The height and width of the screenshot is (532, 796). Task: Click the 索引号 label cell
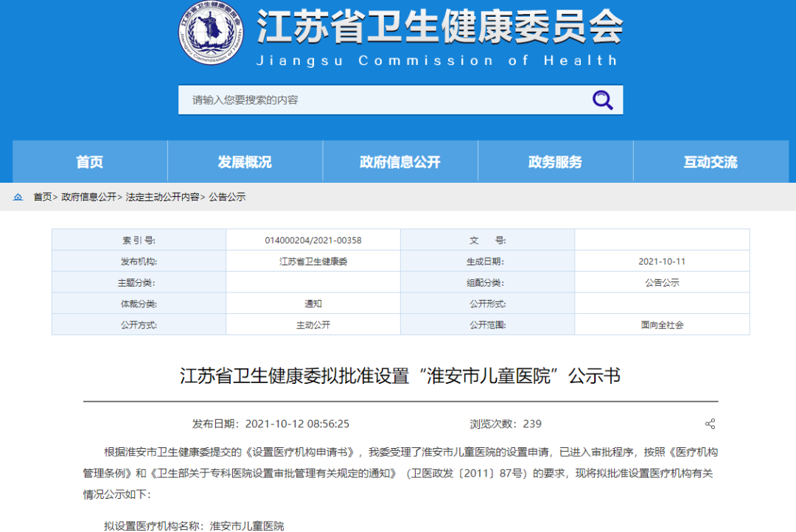[139, 240]
